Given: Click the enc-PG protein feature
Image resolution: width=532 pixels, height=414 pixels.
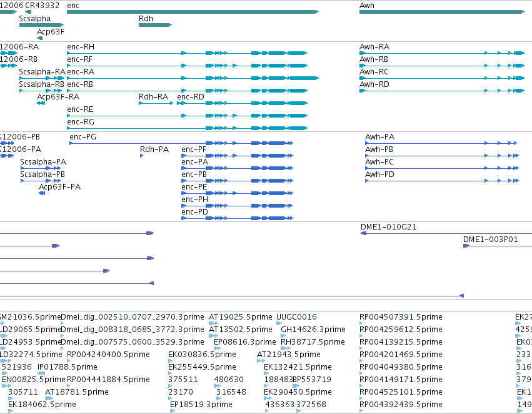Looking at the screenshot, I should pyautogui.click(x=181, y=143).
